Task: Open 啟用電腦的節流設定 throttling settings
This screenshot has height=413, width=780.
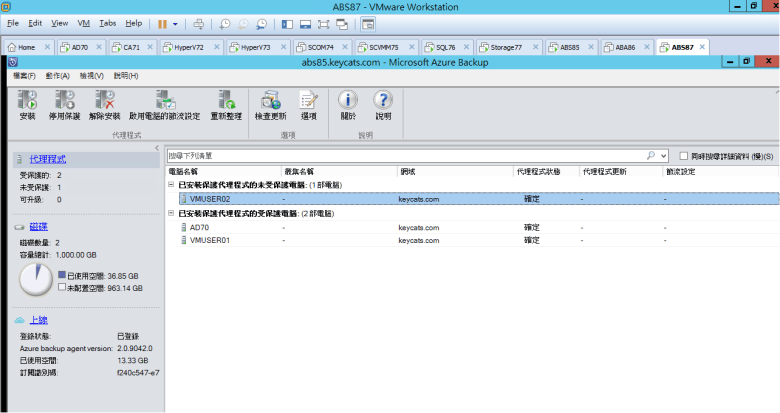Action: [164, 100]
